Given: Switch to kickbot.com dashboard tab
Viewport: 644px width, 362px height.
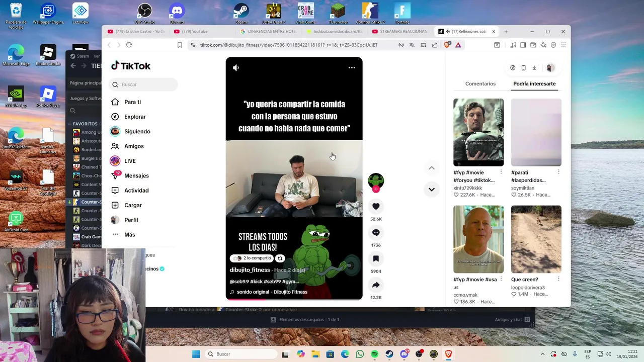Looking at the screenshot, I should pyautogui.click(x=335, y=31).
